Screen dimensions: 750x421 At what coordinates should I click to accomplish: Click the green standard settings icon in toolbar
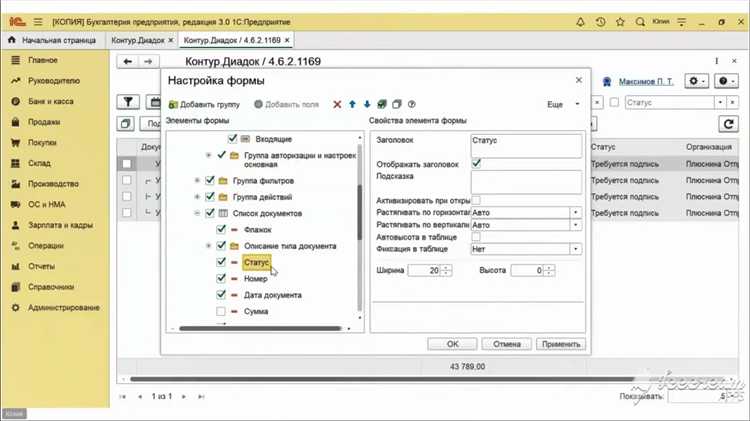382,104
